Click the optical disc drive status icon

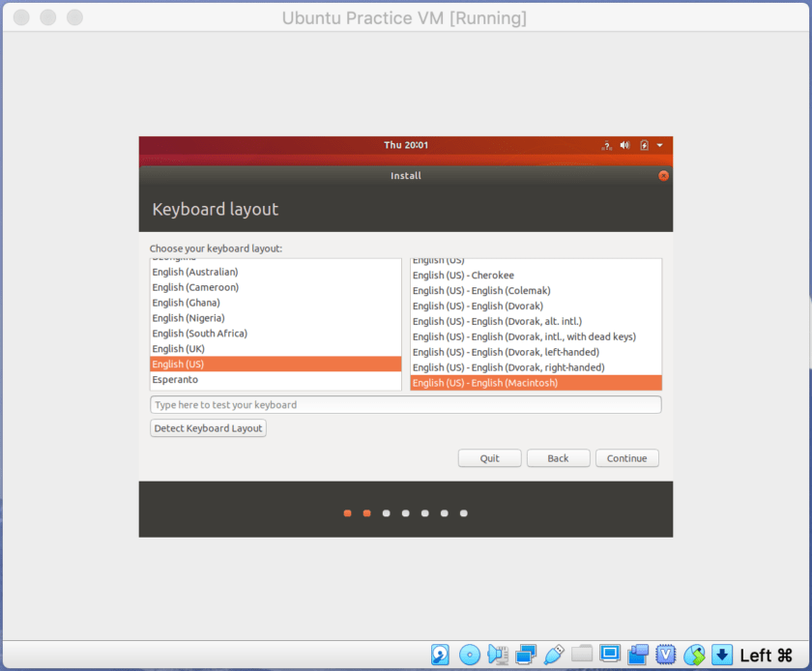(x=470, y=655)
